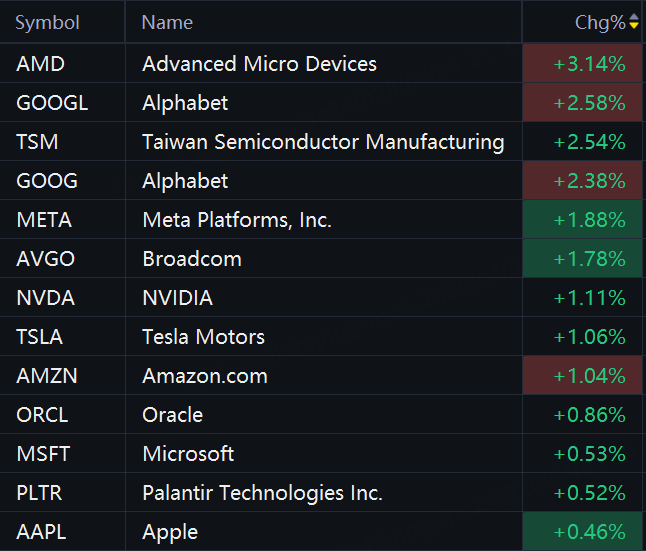Select Apple's +0.46% change value
The width and height of the screenshot is (646, 551).
[x=589, y=532]
